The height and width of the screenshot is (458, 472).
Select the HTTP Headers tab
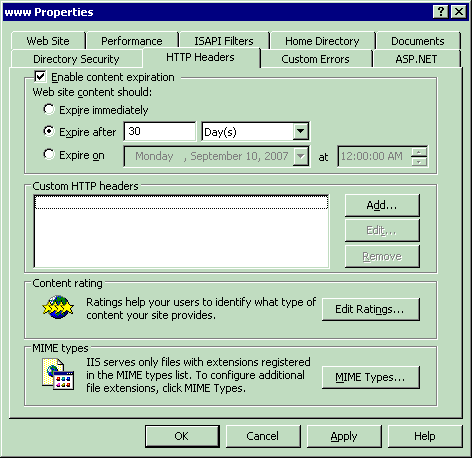point(200,57)
